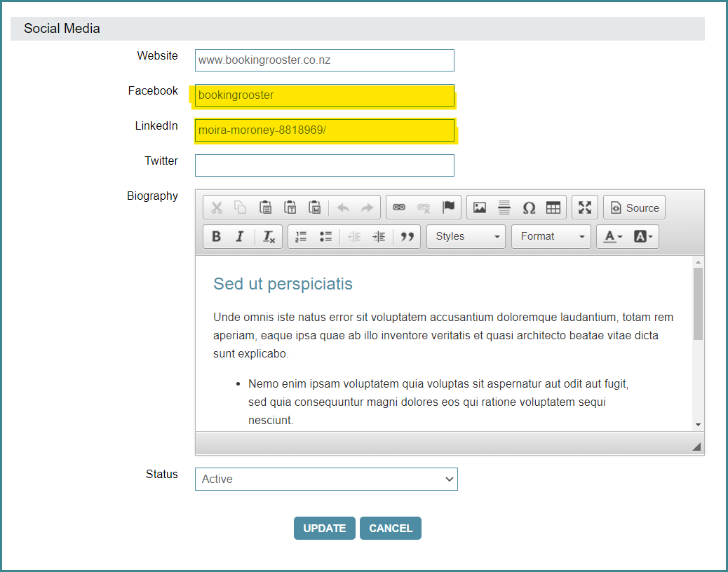
Task: Paste as plain text icon
Action: pyautogui.click(x=290, y=207)
